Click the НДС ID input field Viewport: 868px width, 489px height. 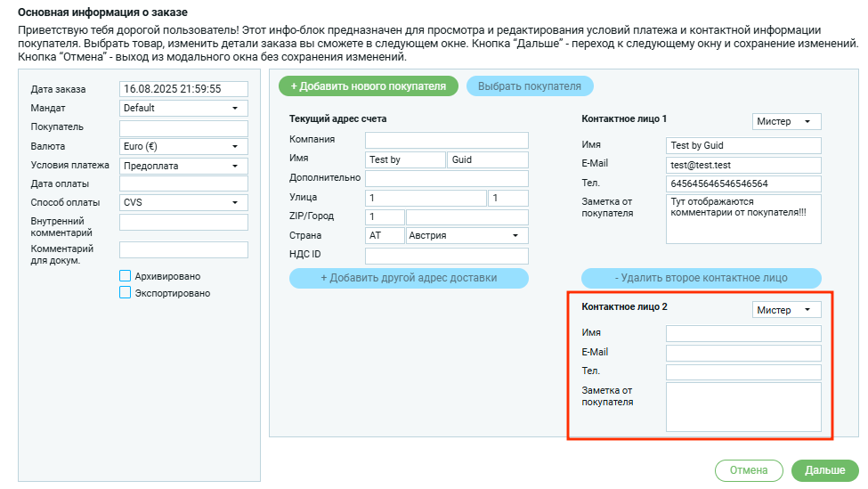point(446,256)
